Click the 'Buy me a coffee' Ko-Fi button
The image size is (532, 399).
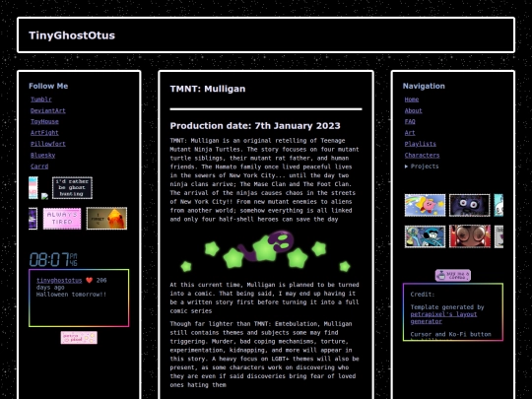(453, 275)
